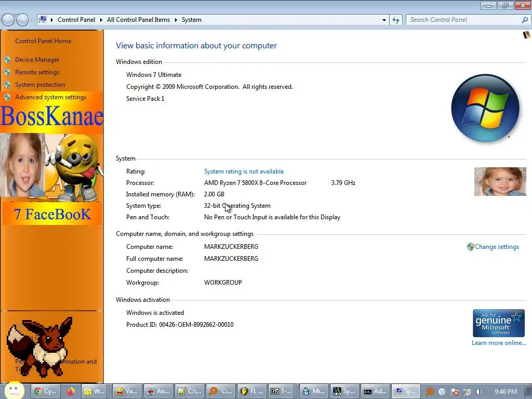Click the shield icon beside System protection
This screenshot has height=399, width=532.
click(x=7, y=85)
